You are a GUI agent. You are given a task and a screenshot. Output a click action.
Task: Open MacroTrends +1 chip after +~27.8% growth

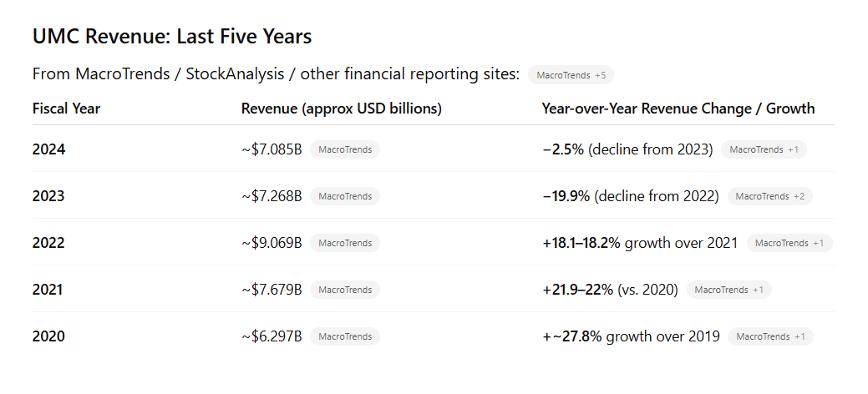click(769, 336)
